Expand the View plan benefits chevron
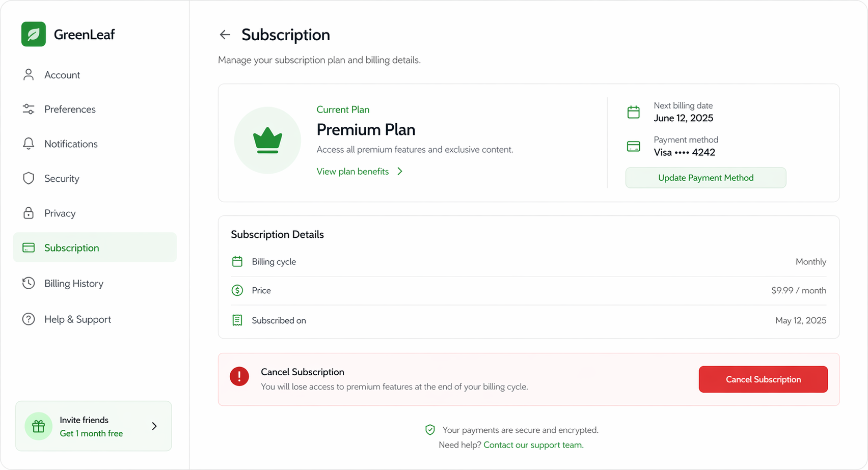Screen dimensions: 868x470 pyautogui.click(x=400, y=171)
